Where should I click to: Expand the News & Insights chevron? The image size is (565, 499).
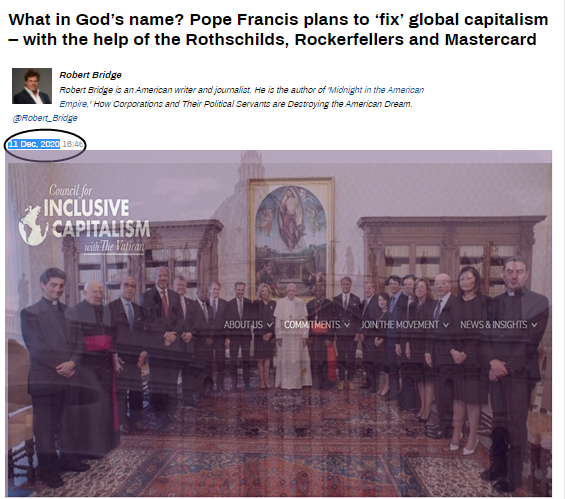(x=534, y=325)
